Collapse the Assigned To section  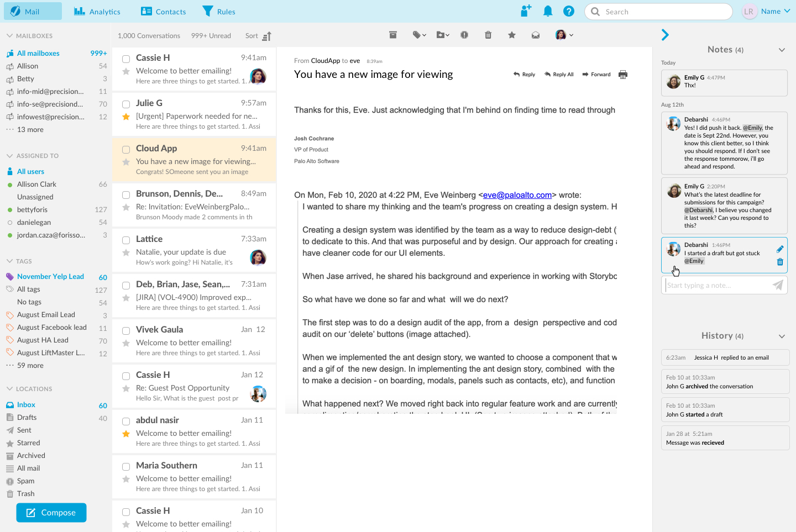[9, 156]
